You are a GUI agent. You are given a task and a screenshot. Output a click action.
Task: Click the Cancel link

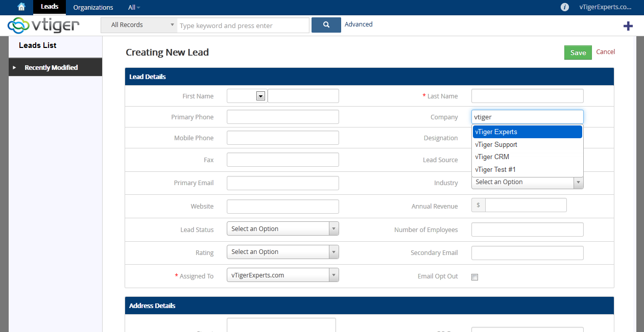(606, 52)
